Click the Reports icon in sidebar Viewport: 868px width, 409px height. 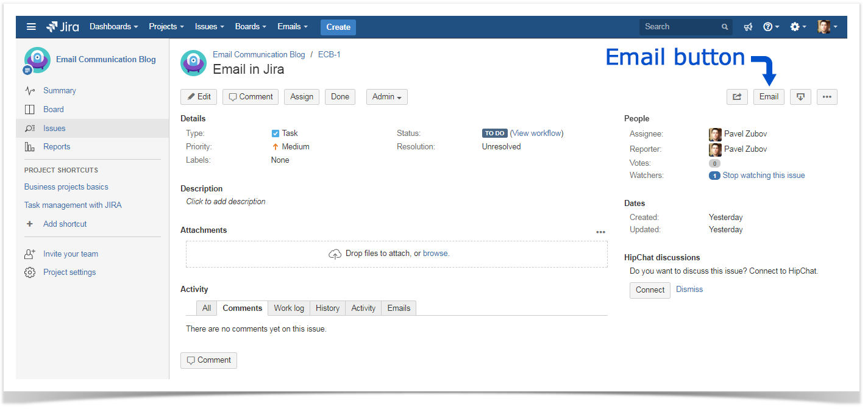point(29,147)
